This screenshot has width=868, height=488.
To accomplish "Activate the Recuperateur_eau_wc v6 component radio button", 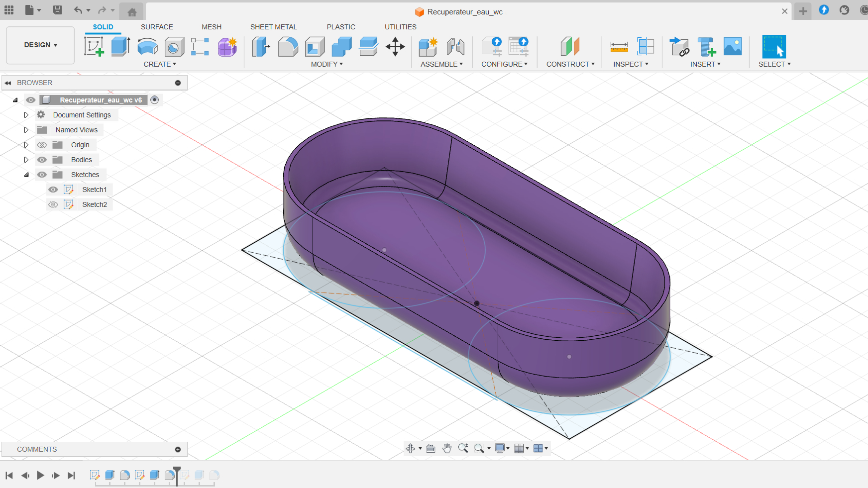I will click(x=155, y=100).
